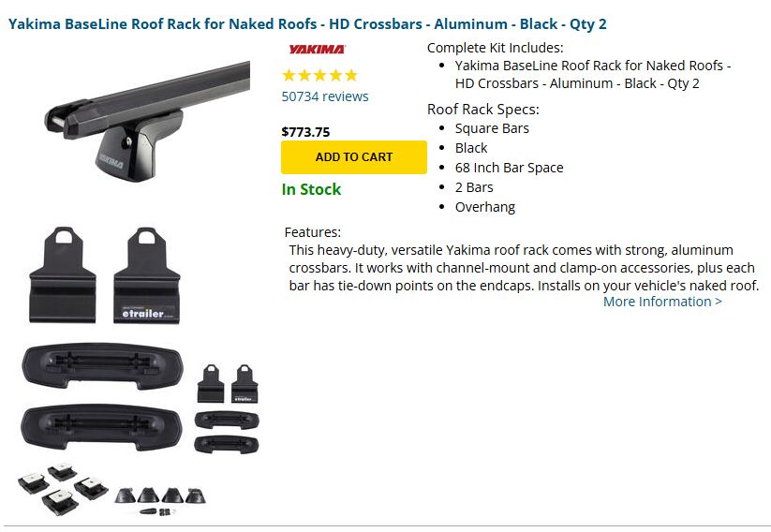Open the small clips and pads thumbnail
Screen dimensions: 771x532
tap(226, 407)
